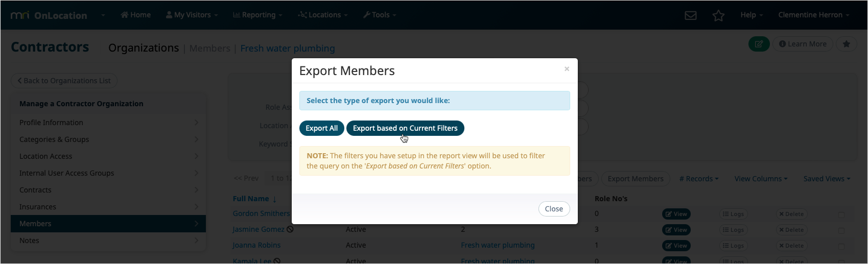The width and height of the screenshot is (868, 264).
Task: Open Logs for Joanna Robins row
Action: [733, 246]
